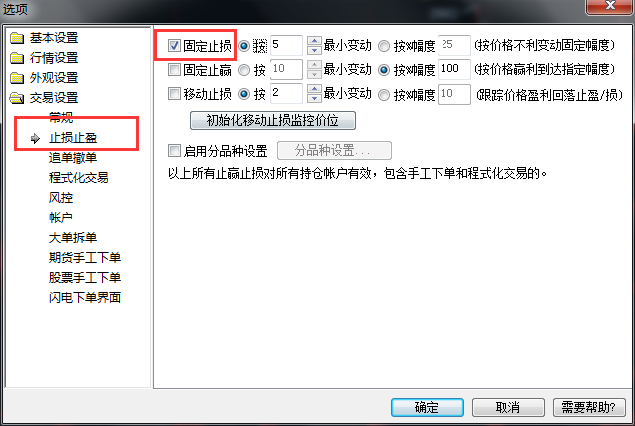
Task: Click the 需要帮助? button
Action: click(x=589, y=407)
